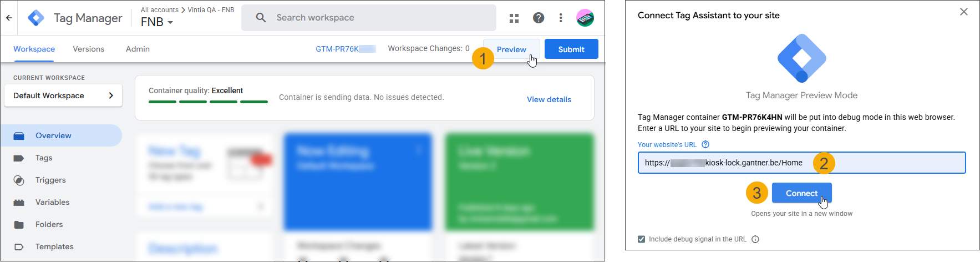Switch to the Admin tab
This screenshot has height=262, width=980.
pyautogui.click(x=138, y=49)
